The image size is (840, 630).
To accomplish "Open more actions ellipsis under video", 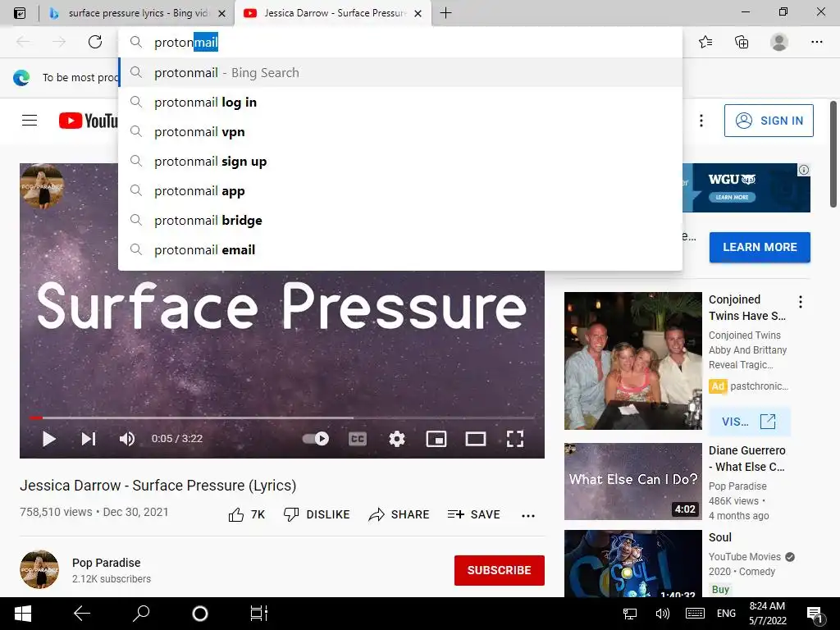I will coord(527,515).
